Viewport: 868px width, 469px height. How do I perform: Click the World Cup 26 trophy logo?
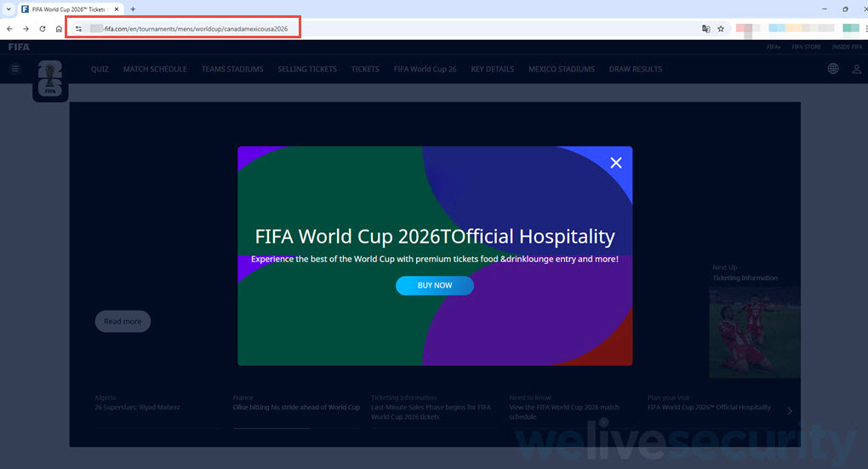click(x=50, y=78)
